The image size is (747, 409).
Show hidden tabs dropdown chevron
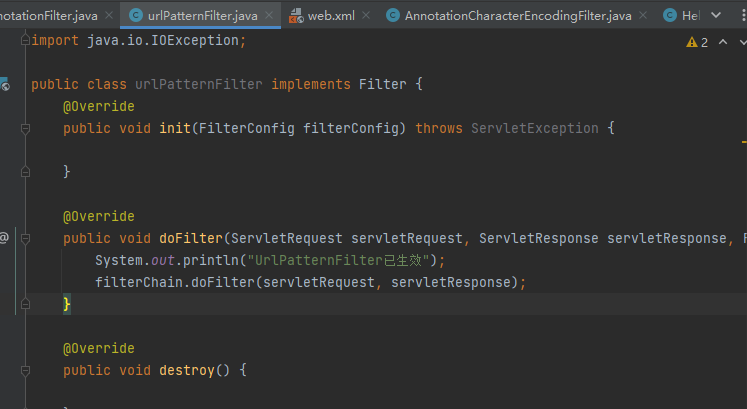coord(714,16)
